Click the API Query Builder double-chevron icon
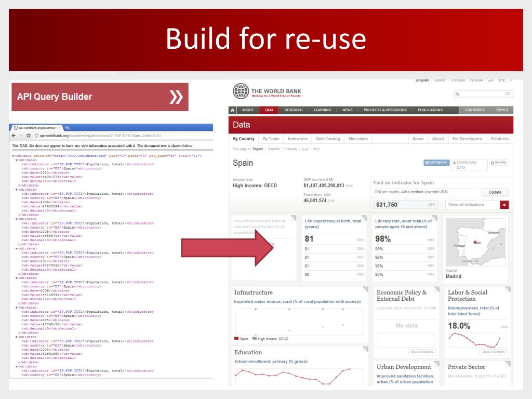This screenshot has width=532, height=399. pos(176,97)
